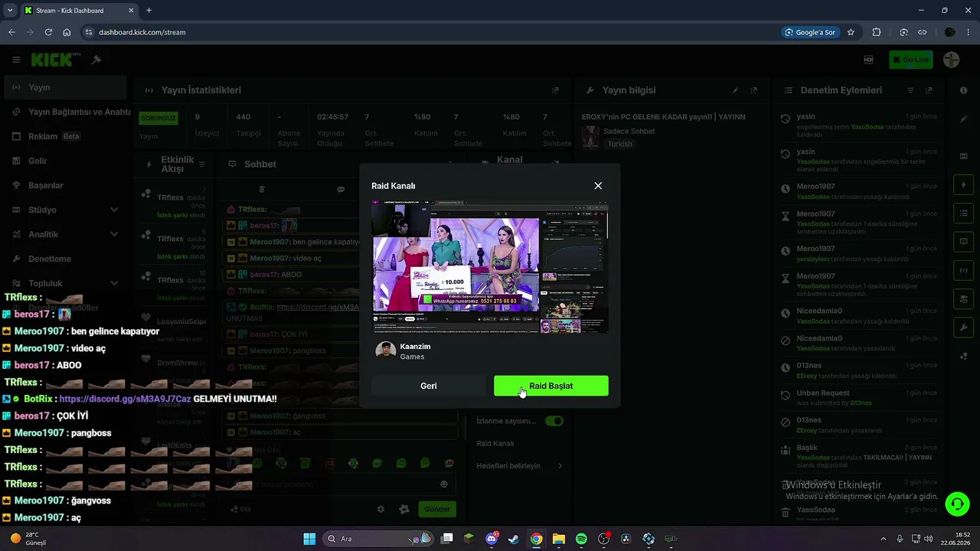The height and width of the screenshot is (551, 980).
Task: Edit stream info with pencil icon
Action: pos(735,90)
